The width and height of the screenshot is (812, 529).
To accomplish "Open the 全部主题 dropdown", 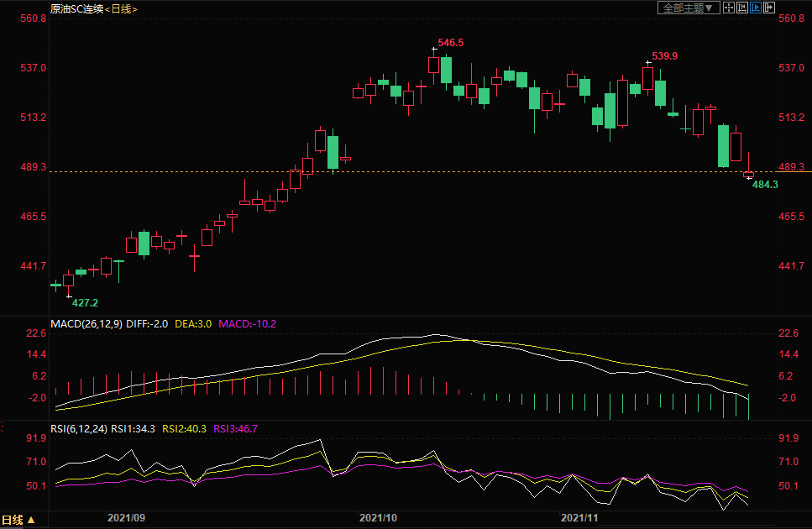I will click(x=689, y=8).
